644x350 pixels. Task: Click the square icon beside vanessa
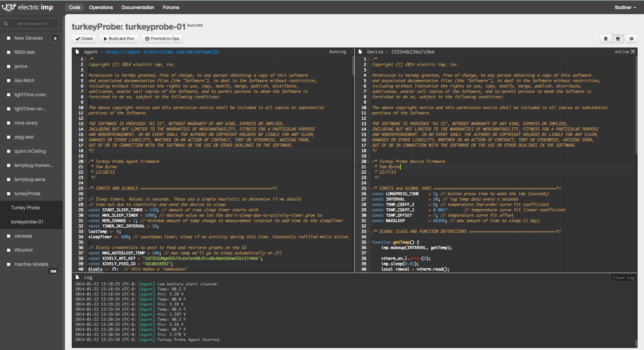tap(9, 236)
